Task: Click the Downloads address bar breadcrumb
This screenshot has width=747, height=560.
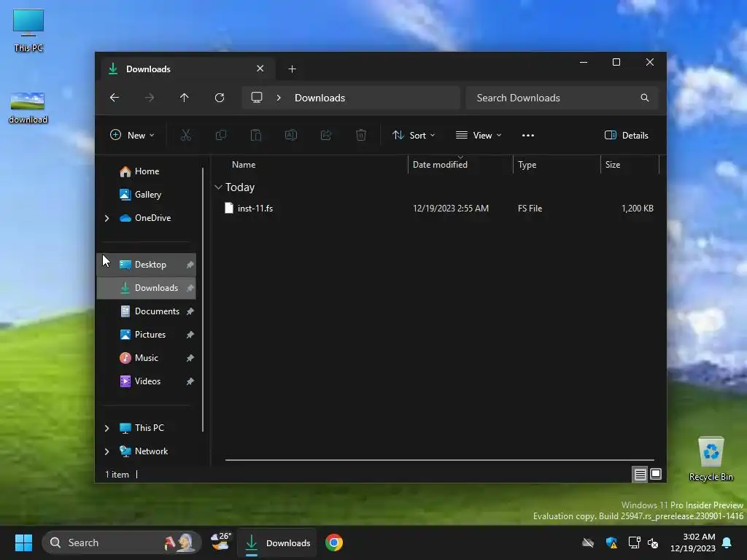Action: [320, 98]
